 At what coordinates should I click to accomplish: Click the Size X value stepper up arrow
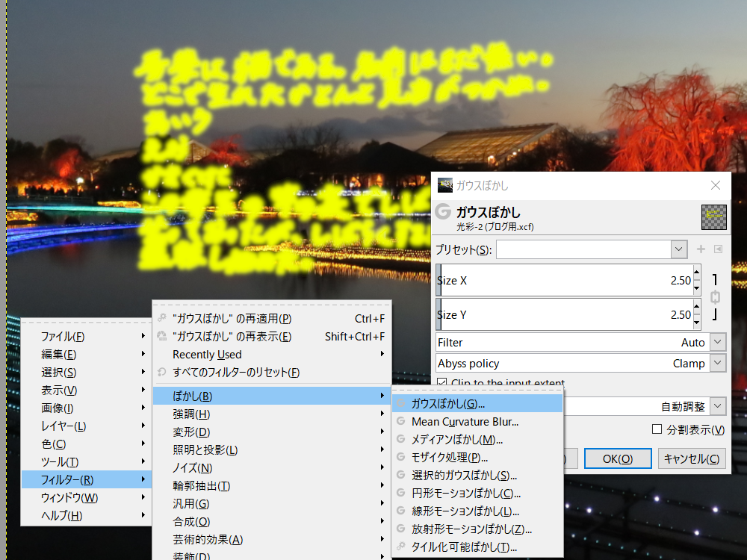[x=697, y=273]
